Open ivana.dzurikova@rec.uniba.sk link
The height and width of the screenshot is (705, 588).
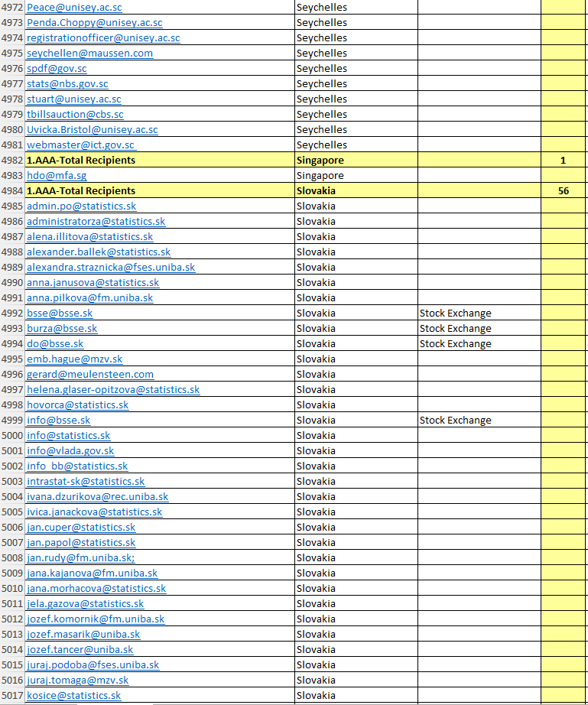[x=98, y=496]
